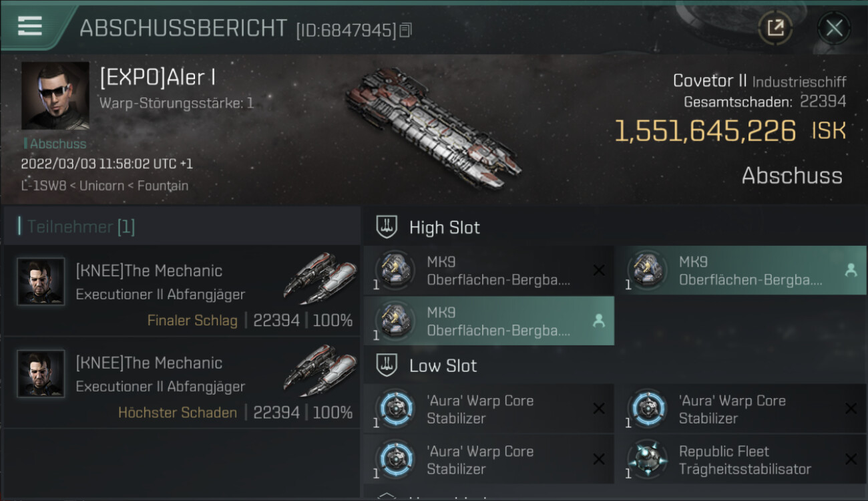The width and height of the screenshot is (868, 501).
Task: Click the High Slot section icon
Action: [387, 227]
